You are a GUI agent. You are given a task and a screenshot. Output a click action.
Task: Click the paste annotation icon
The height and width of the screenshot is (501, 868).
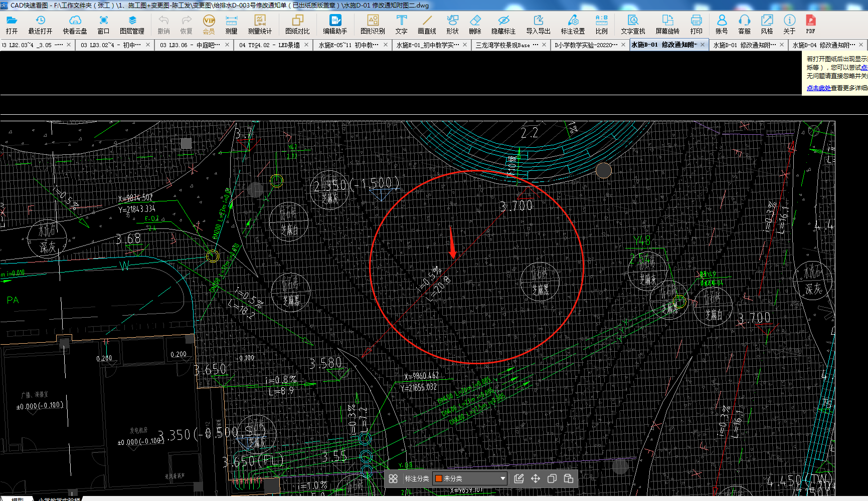pos(569,478)
